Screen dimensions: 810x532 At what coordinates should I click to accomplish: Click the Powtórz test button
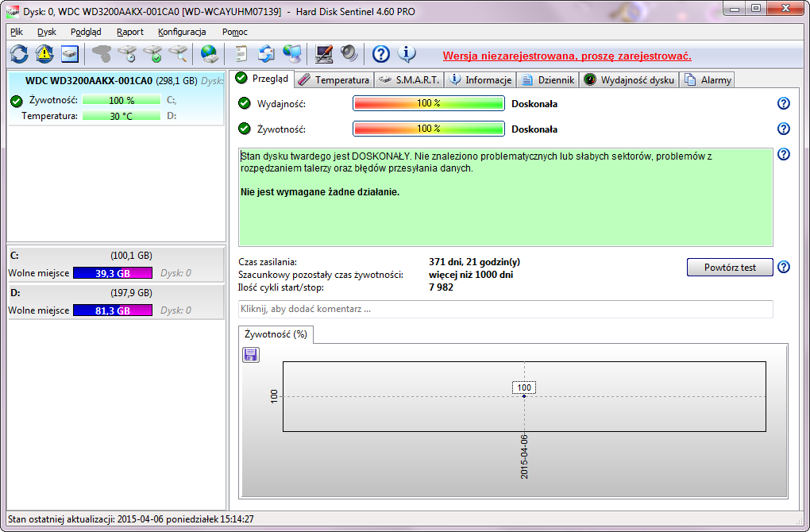click(730, 267)
